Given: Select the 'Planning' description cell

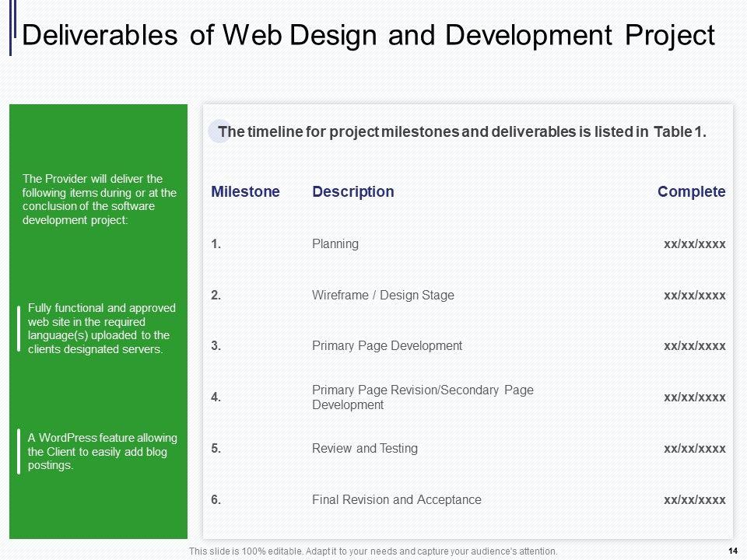Looking at the screenshot, I should [x=335, y=243].
